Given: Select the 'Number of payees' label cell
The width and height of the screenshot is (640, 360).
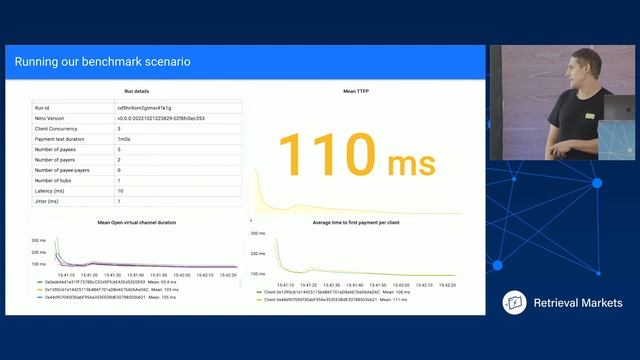Looking at the screenshot, I should click(73, 149).
